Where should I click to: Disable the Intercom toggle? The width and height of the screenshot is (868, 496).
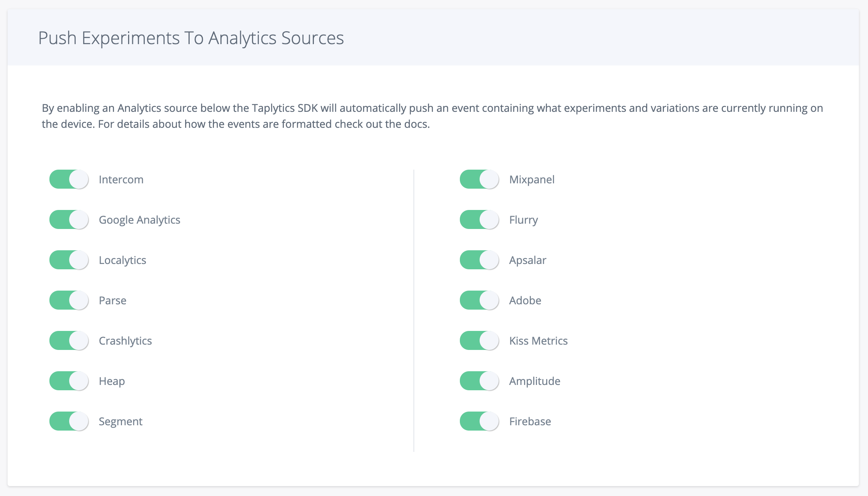(x=69, y=180)
